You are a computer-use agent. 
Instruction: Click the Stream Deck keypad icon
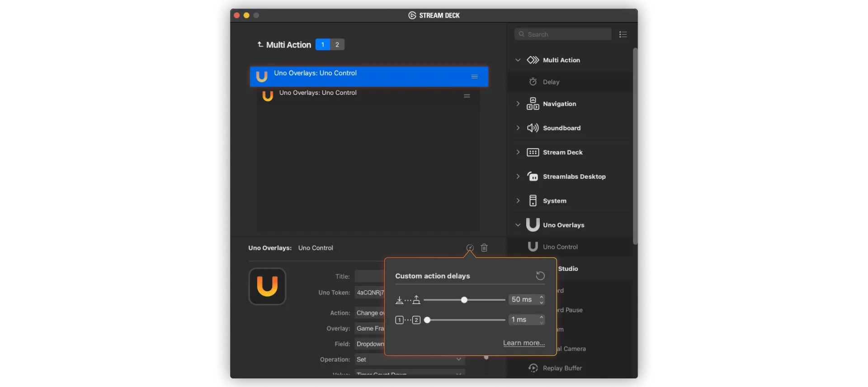(x=533, y=153)
